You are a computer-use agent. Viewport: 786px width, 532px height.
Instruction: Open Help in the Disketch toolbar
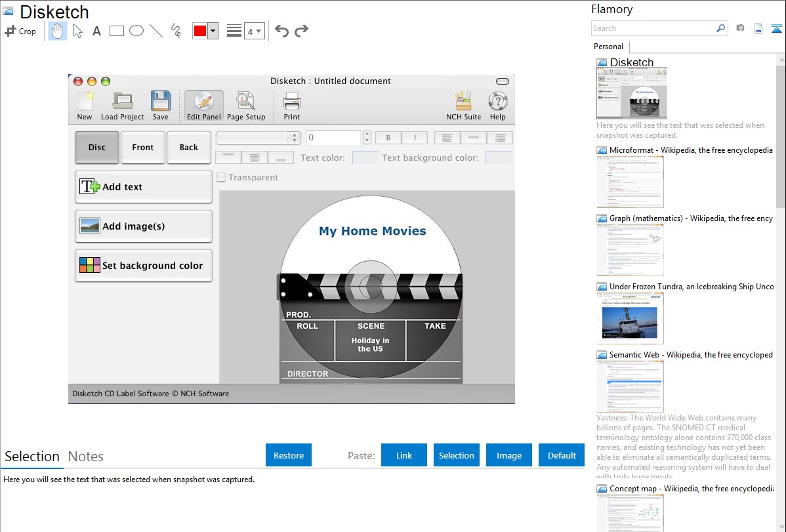coord(498,106)
